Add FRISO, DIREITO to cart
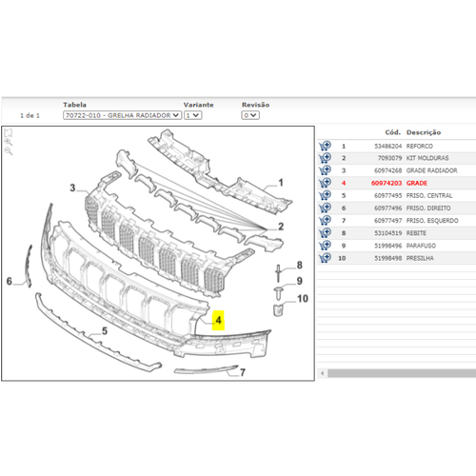 325,208
